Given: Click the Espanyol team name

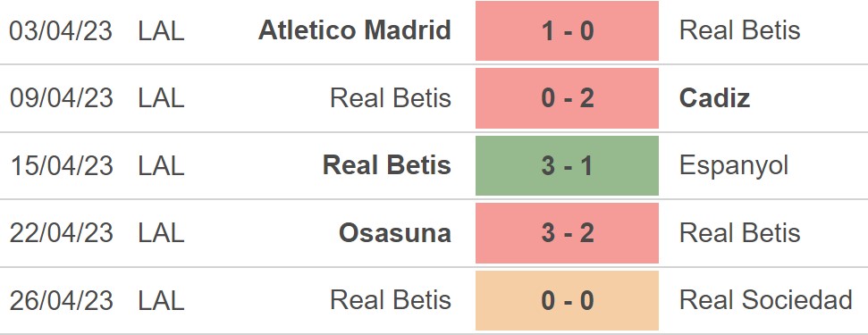Looking at the screenshot, I should 734,166.
